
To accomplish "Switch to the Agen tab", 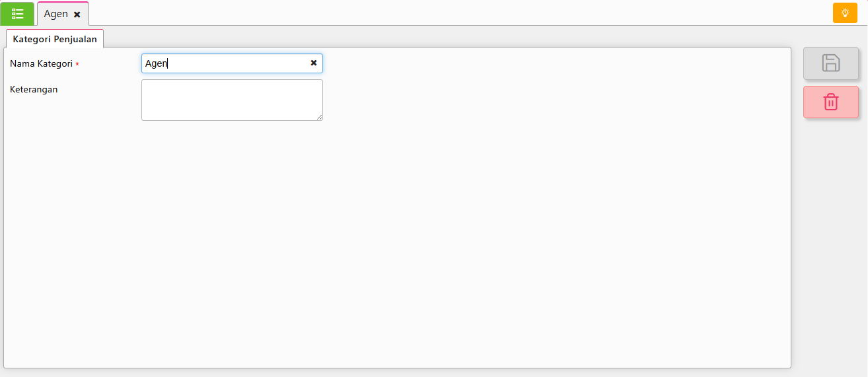I will click(55, 14).
